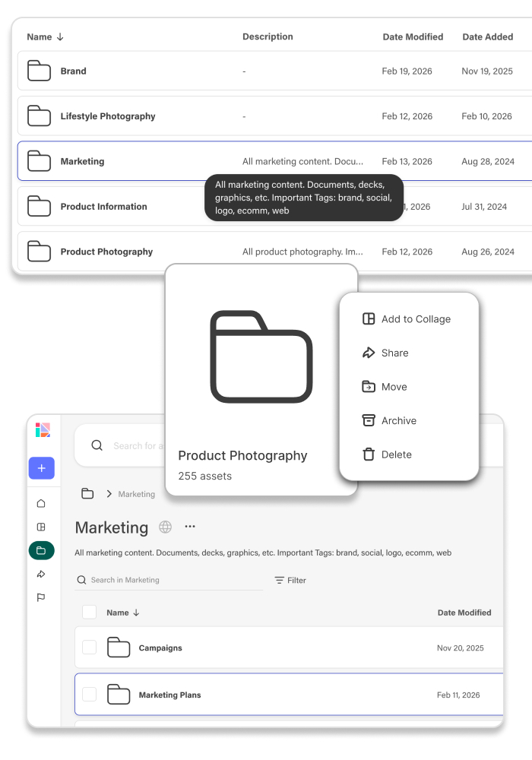Open the Brand folder by name
This screenshot has height=760, width=532.
point(73,71)
